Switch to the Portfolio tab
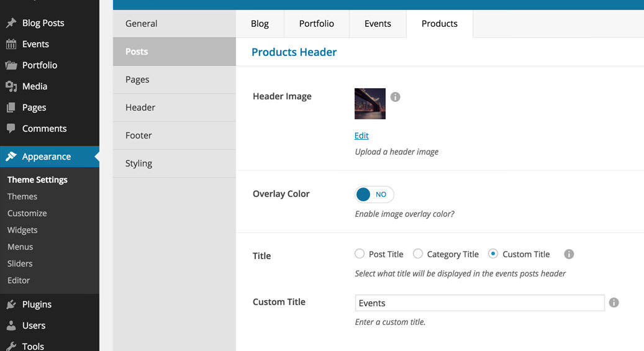This screenshot has width=644, height=351. tap(316, 24)
